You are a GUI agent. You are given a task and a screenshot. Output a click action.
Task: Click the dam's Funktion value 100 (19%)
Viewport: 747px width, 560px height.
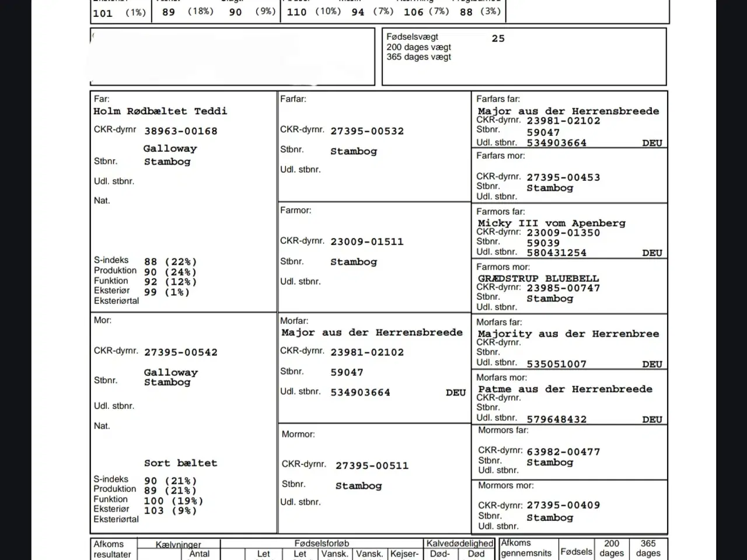[174, 501]
